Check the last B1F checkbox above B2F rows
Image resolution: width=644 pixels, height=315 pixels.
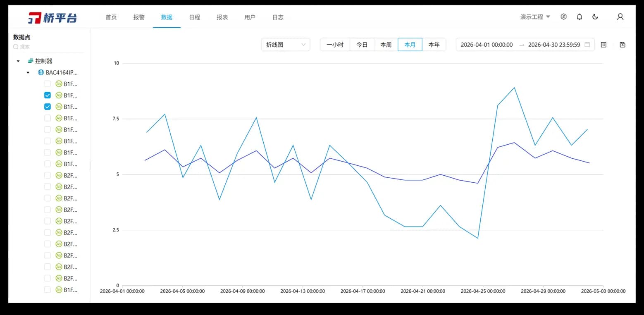[48, 164]
